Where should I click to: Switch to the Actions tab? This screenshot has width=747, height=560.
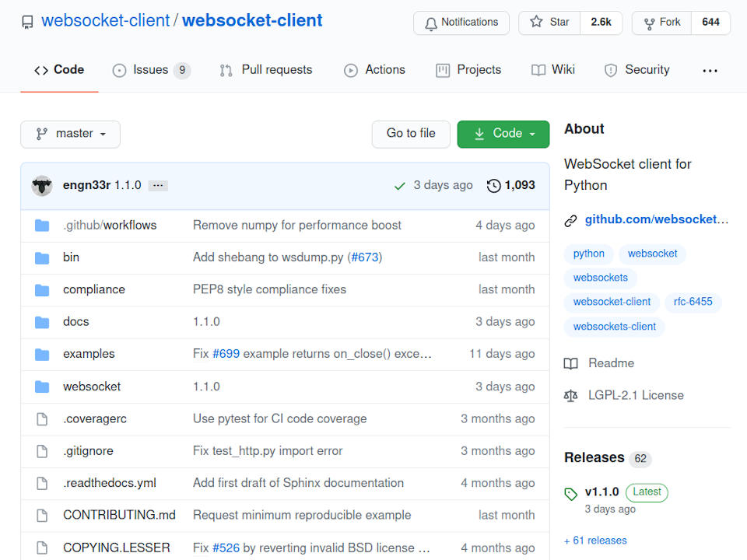click(374, 70)
